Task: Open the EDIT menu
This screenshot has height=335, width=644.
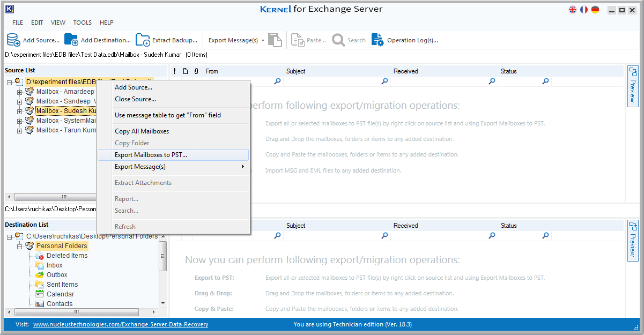Action: (37, 23)
